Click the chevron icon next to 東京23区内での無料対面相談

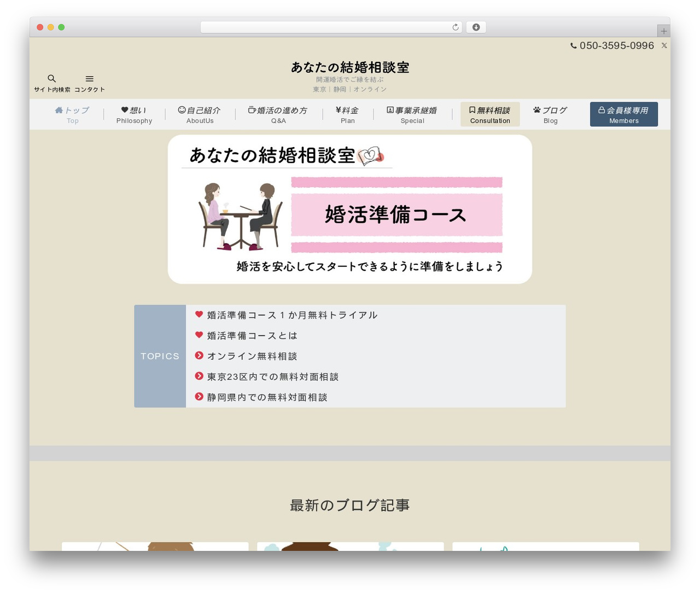click(199, 376)
